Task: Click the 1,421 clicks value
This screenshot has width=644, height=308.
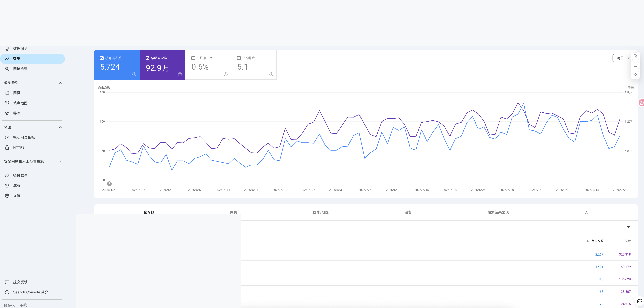Action: pyautogui.click(x=599, y=267)
